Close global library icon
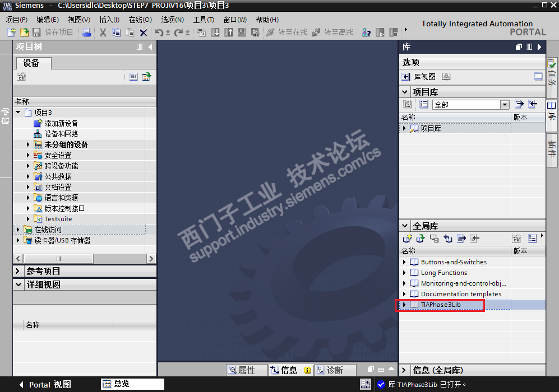Viewport: 559px width, 392px height. pos(448,239)
